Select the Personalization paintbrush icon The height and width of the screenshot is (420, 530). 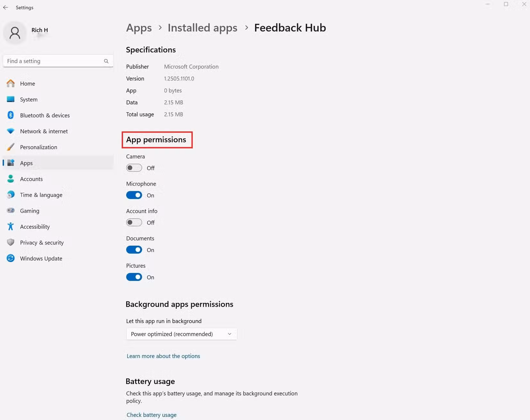pos(11,147)
